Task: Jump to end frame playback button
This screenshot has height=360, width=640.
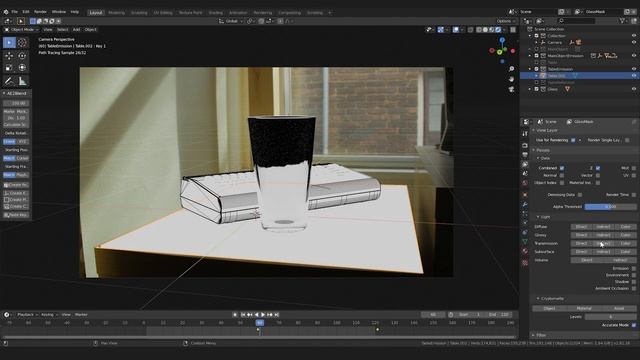Action: point(277,315)
